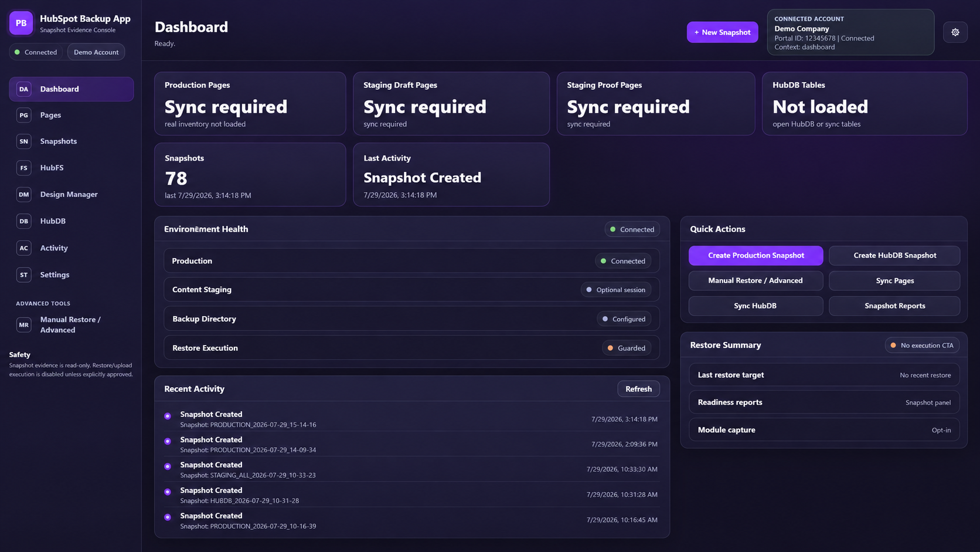The image size is (980, 552).
Task: Click the MR Manual Restore sidebar icon
Action: tap(23, 324)
